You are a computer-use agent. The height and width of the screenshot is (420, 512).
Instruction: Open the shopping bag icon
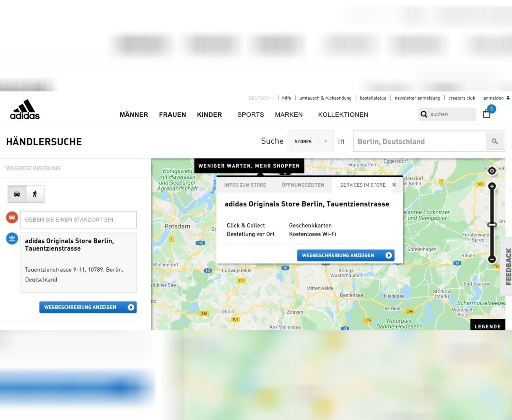(486, 114)
